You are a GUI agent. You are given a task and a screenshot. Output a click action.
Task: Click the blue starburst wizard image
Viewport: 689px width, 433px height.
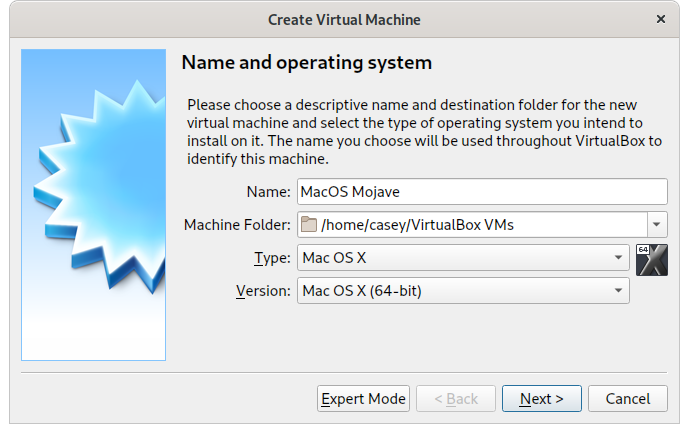(x=94, y=205)
